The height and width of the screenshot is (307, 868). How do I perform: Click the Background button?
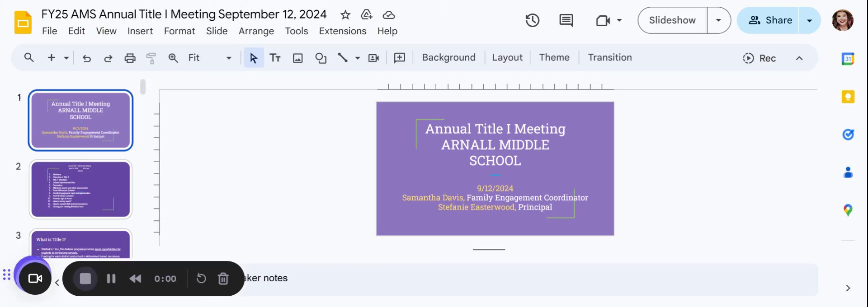pyautogui.click(x=448, y=58)
